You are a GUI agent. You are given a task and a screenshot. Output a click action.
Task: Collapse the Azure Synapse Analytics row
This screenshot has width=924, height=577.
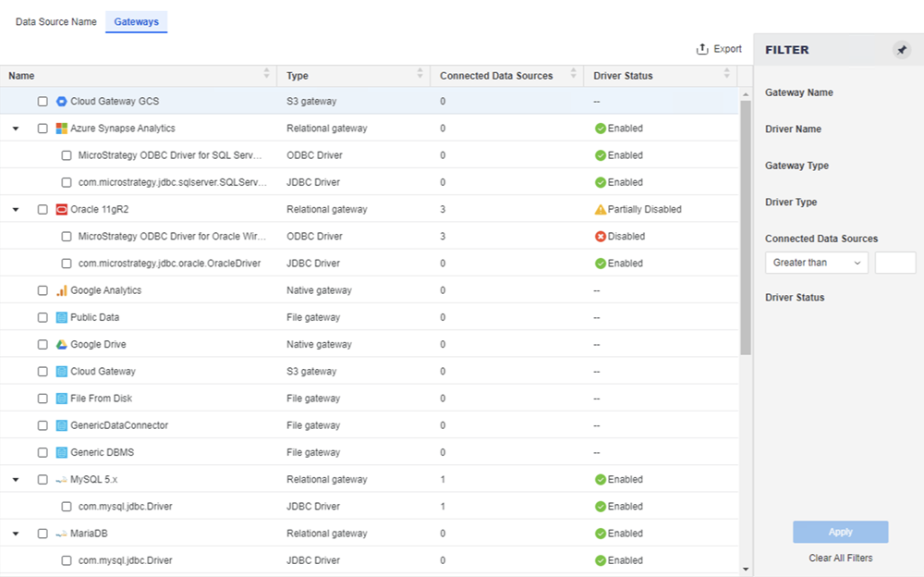pos(16,129)
